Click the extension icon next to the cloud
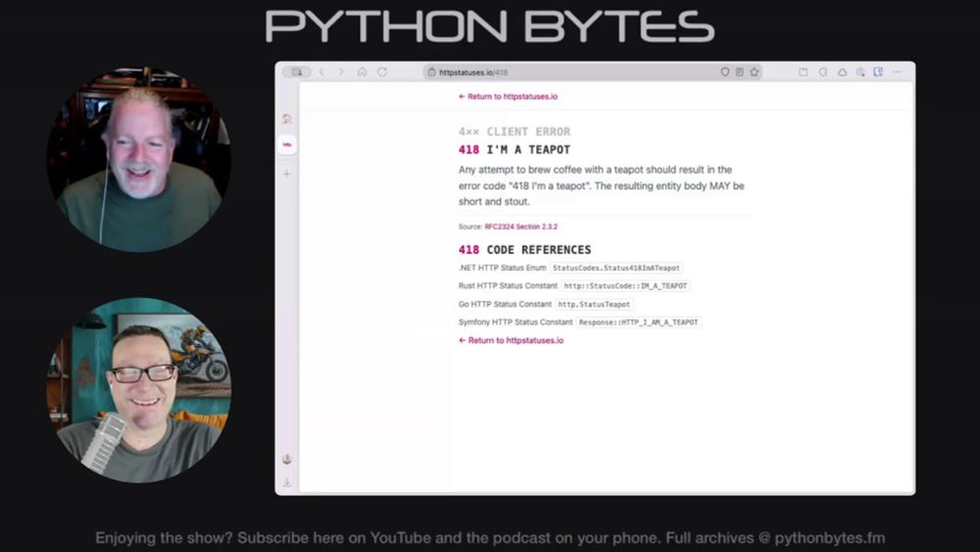 (860, 73)
